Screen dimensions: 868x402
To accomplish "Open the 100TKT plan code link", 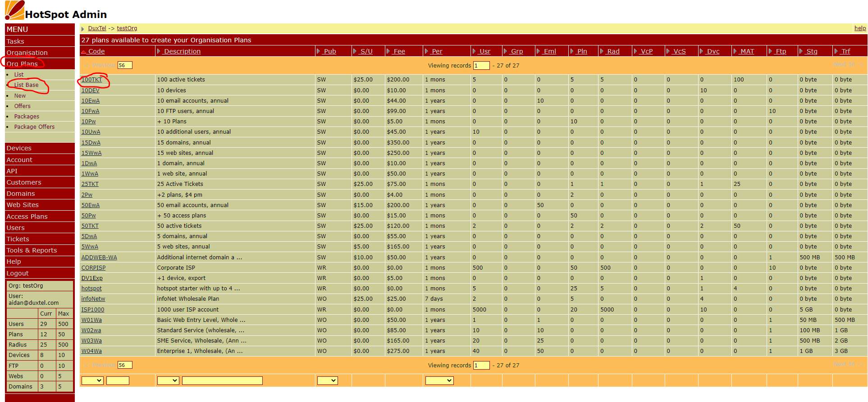I will point(91,80).
